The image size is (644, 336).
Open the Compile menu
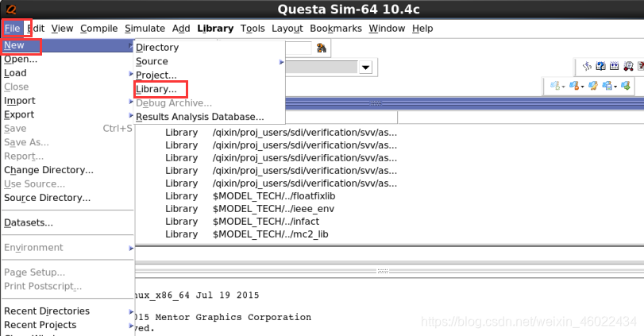pyautogui.click(x=99, y=29)
